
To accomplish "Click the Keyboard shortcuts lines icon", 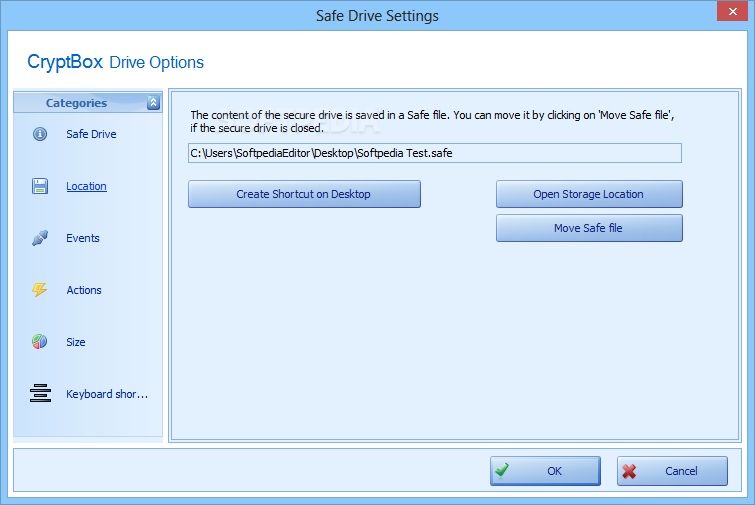I will [40, 393].
